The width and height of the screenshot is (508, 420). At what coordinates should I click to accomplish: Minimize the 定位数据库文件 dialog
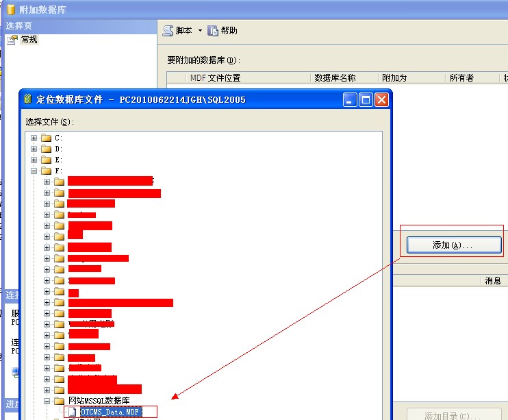point(350,99)
